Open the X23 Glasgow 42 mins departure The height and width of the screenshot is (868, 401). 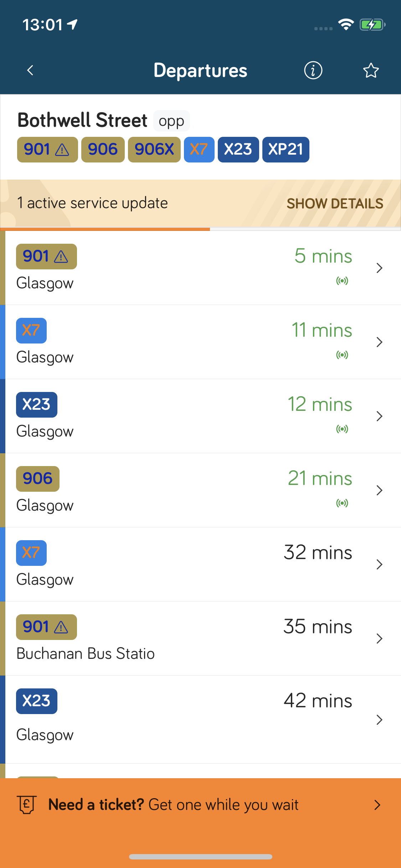200,719
